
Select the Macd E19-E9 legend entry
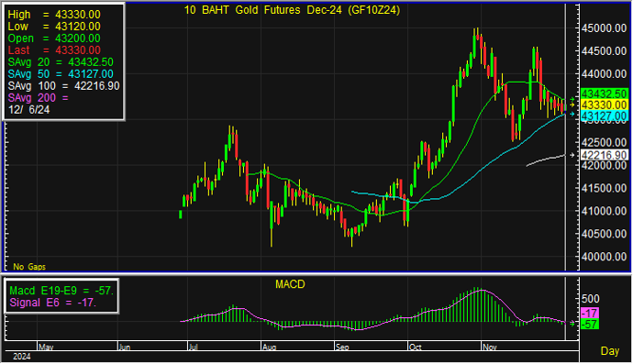point(61,291)
